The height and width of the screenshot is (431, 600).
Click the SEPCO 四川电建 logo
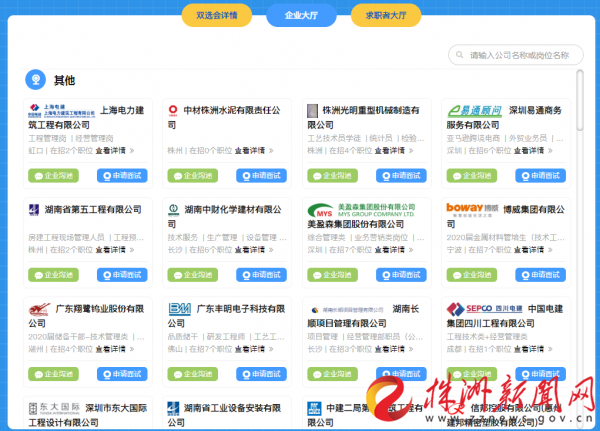pos(484,309)
